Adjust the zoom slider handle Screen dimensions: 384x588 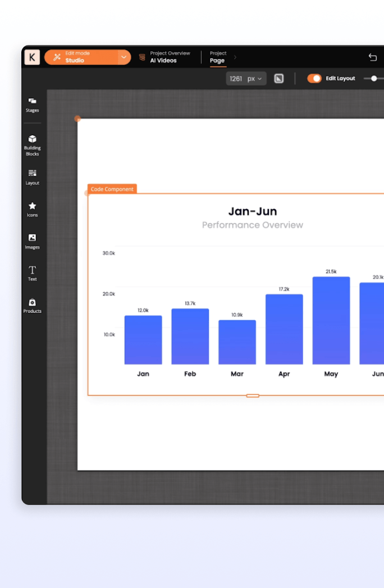click(x=374, y=79)
